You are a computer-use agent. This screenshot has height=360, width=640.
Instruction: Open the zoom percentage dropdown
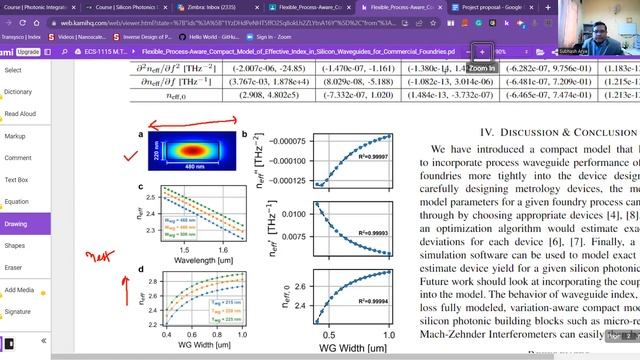(526, 52)
